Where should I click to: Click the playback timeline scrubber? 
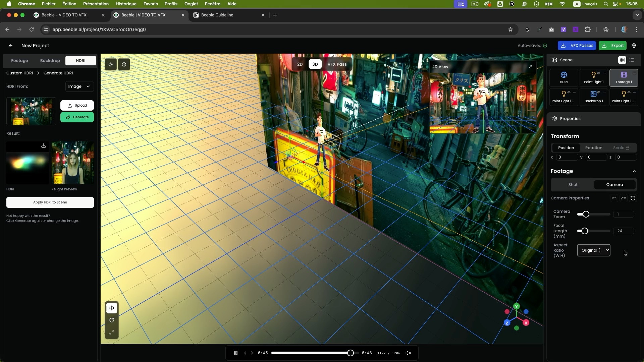(350, 353)
